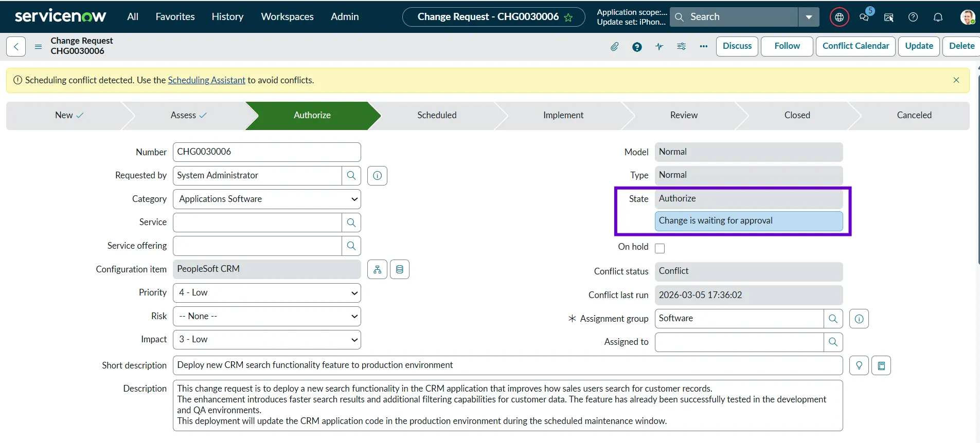Image resolution: width=980 pixels, height=443 pixels.
Task: Click the Conflict Calendar button
Action: tap(856, 46)
